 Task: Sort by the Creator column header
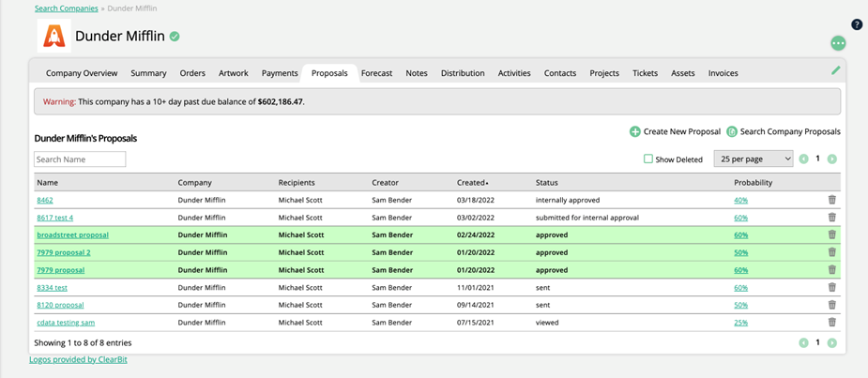385,183
